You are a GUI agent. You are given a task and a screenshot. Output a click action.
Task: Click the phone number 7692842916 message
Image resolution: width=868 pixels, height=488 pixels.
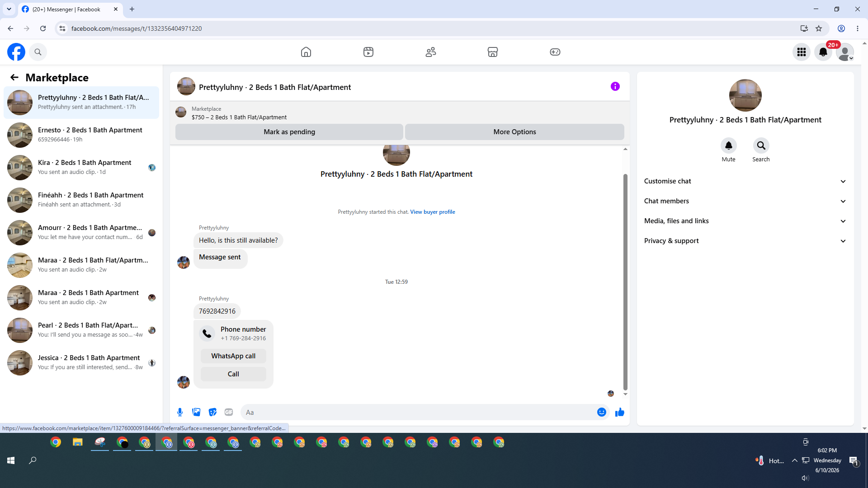coord(217,311)
